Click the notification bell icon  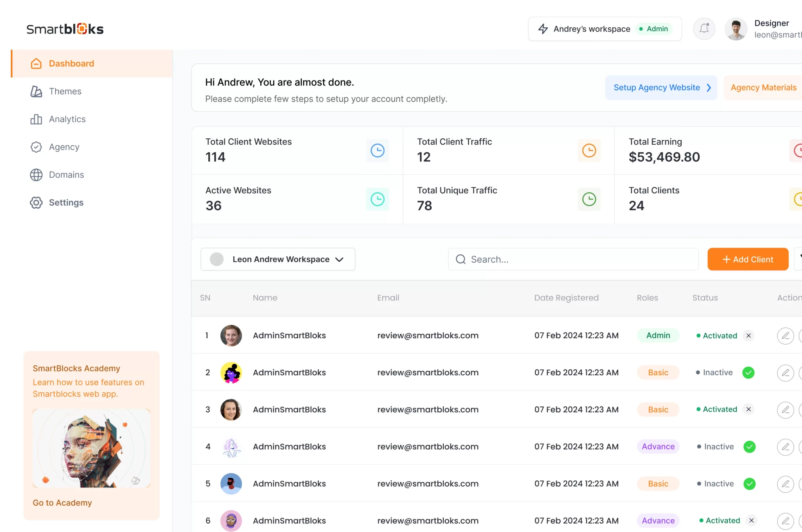coord(704,29)
